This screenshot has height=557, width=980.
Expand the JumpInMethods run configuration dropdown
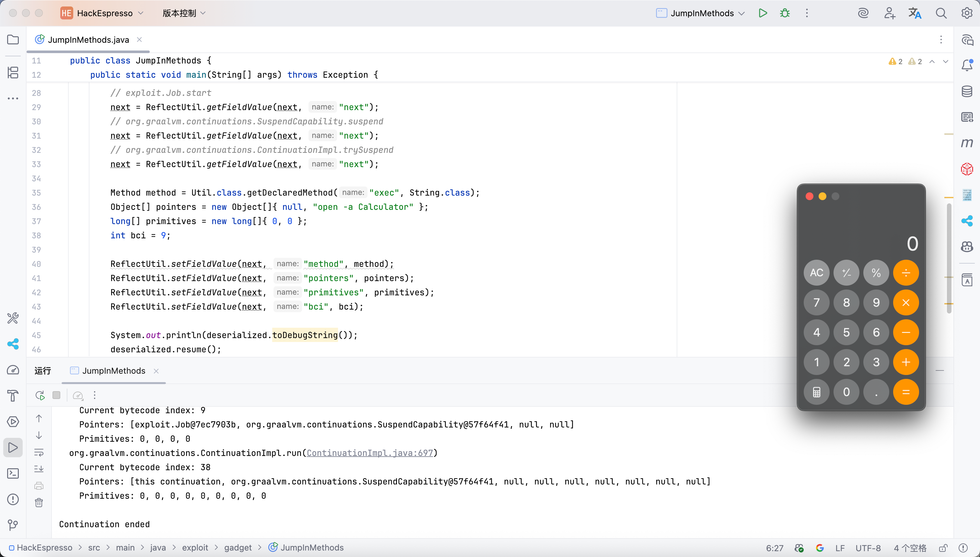pos(700,13)
